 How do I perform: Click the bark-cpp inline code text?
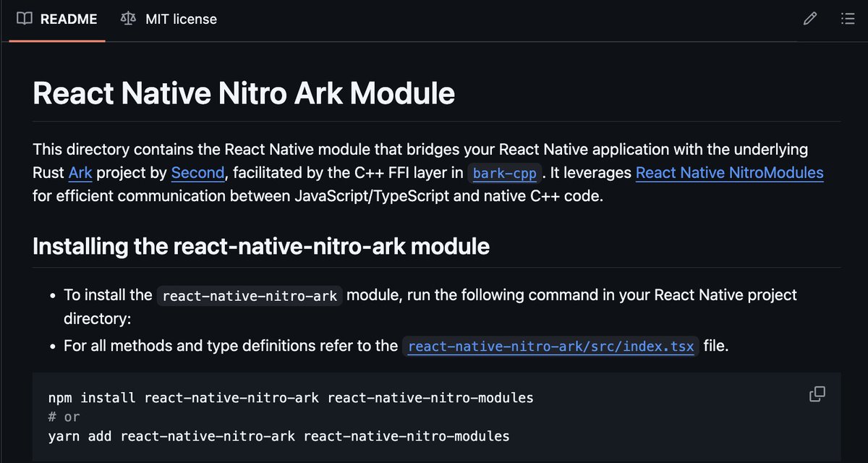coord(506,173)
